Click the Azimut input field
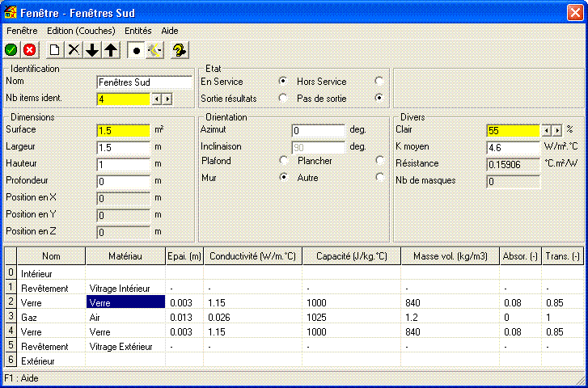The image size is (588, 388). click(319, 131)
